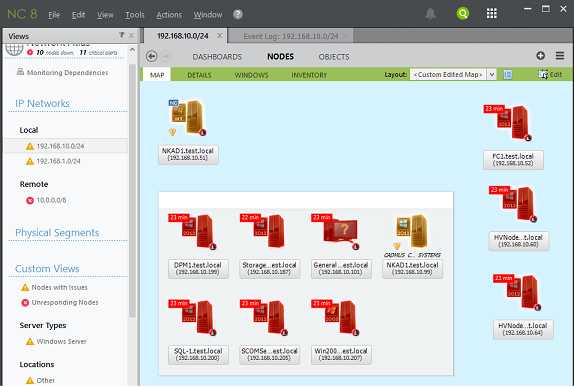
Task: Open the Window menu
Action: click(x=208, y=15)
